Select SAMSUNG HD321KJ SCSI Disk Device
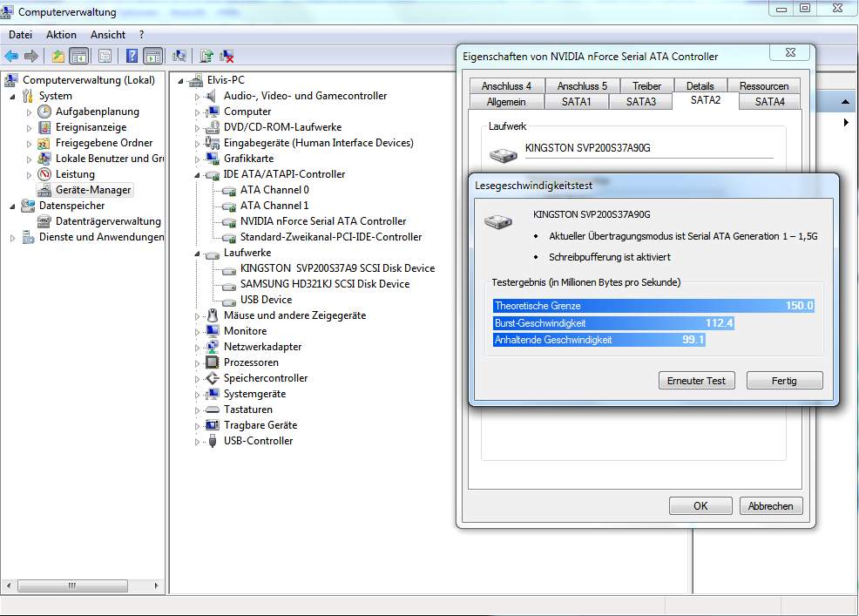859x616 pixels. [325, 284]
